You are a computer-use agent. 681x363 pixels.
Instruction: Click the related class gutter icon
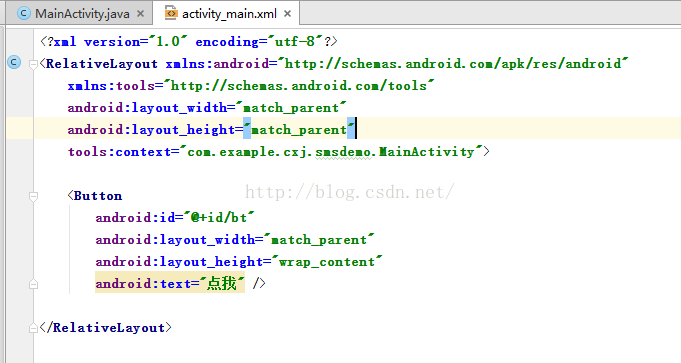[x=14, y=63]
